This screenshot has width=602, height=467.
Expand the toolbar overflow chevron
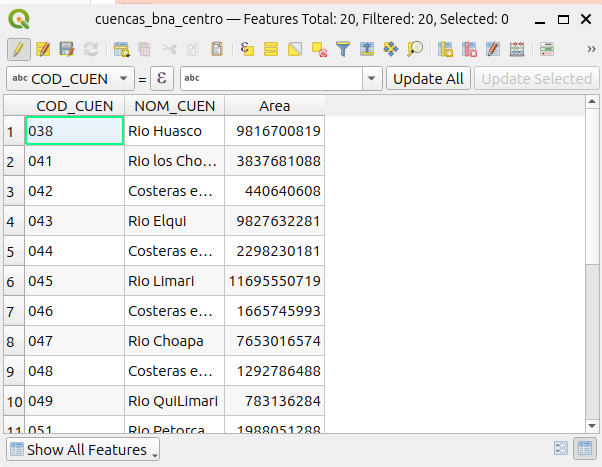click(590, 48)
